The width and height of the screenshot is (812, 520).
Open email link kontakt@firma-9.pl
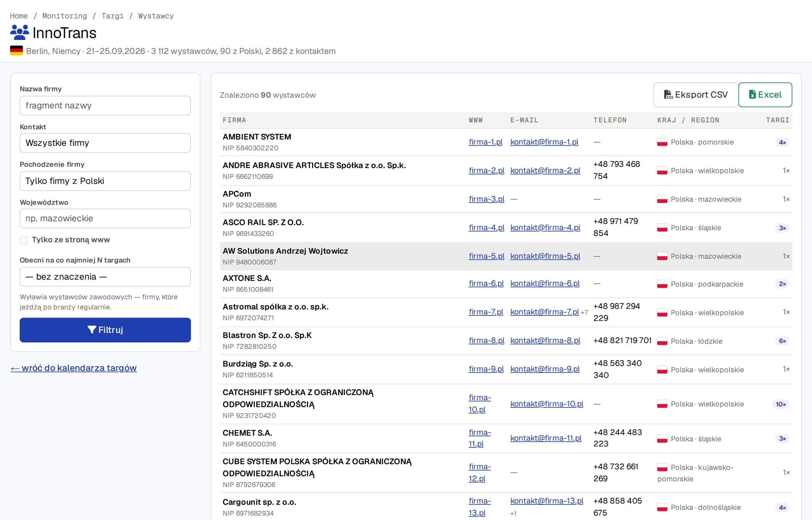point(545,369)
